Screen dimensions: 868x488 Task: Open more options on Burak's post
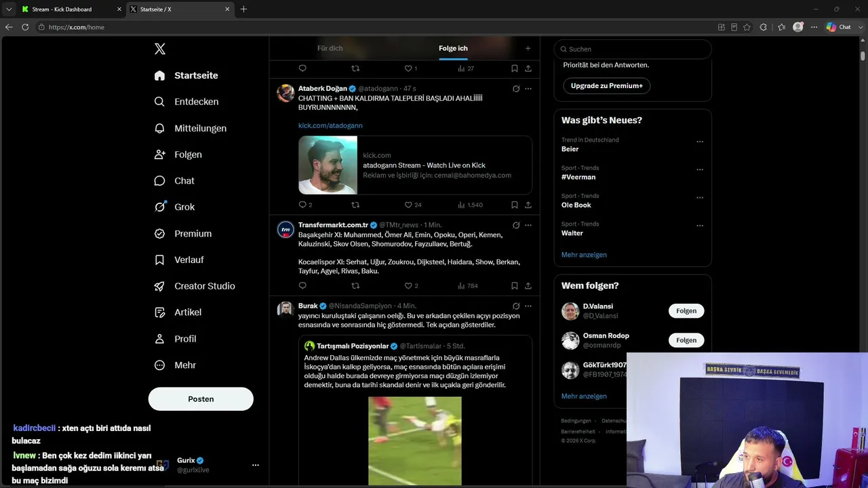528,306
